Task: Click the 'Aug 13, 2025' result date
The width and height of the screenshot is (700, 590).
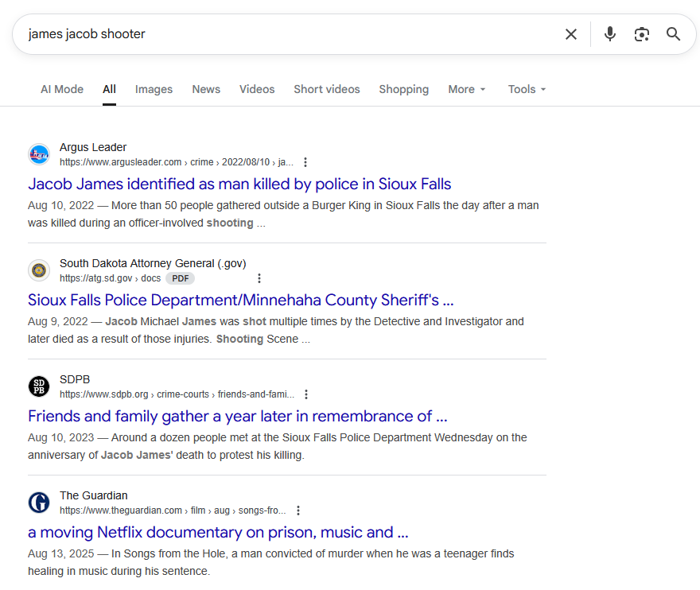Action: pos(60,553)
